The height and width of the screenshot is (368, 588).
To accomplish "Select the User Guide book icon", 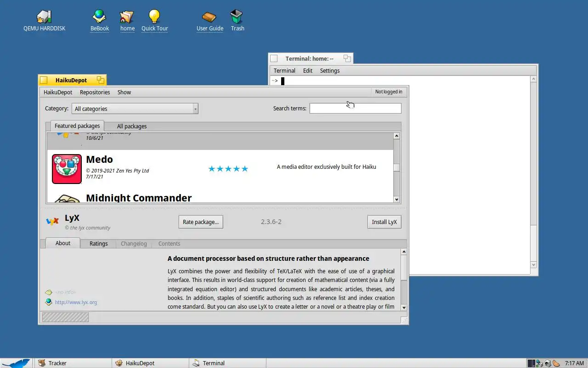I will point(209,17).
